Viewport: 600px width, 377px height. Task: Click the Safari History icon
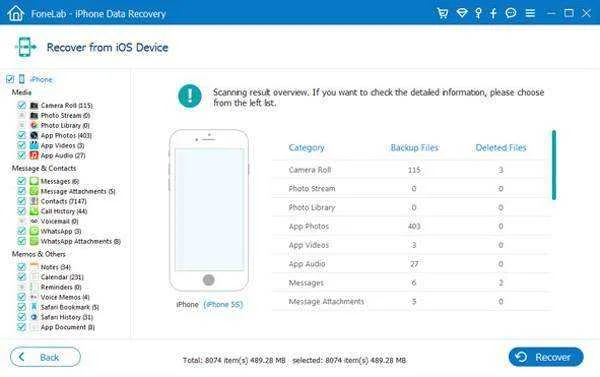34,317
